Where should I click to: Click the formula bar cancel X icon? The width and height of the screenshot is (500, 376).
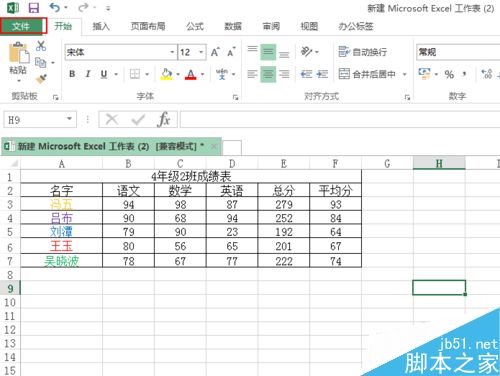tap(112, 119)
